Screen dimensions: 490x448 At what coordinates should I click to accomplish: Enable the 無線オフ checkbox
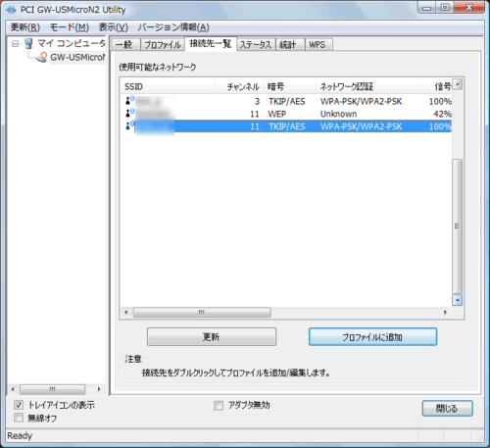[x=19, y=418]
